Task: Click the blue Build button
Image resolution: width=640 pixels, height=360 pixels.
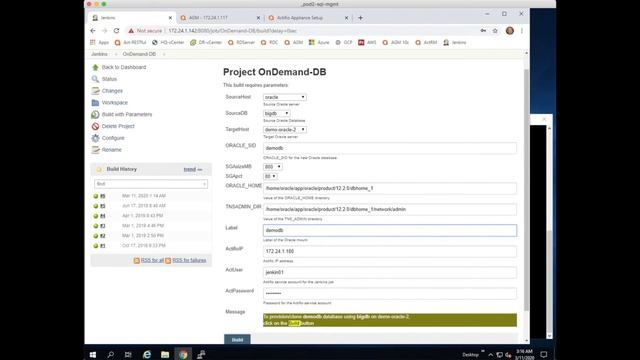Action: tap(237, 340)
